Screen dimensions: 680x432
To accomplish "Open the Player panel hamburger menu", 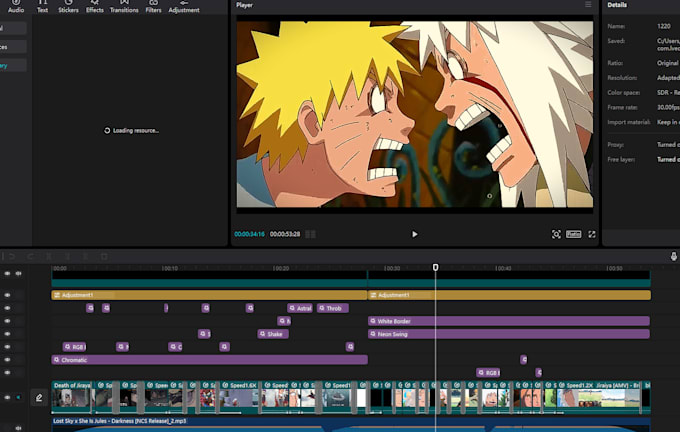I will 588,5.
